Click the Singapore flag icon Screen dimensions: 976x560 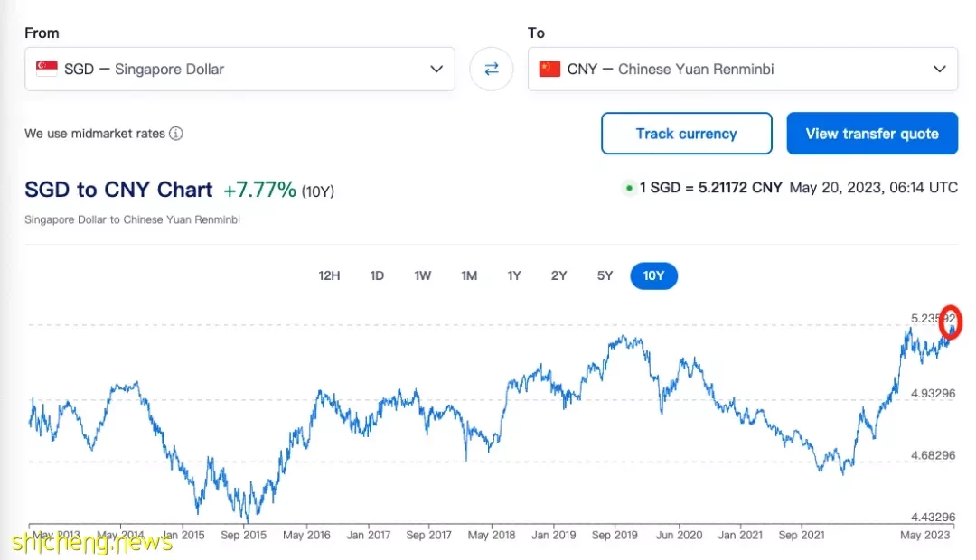pos(46,69)
